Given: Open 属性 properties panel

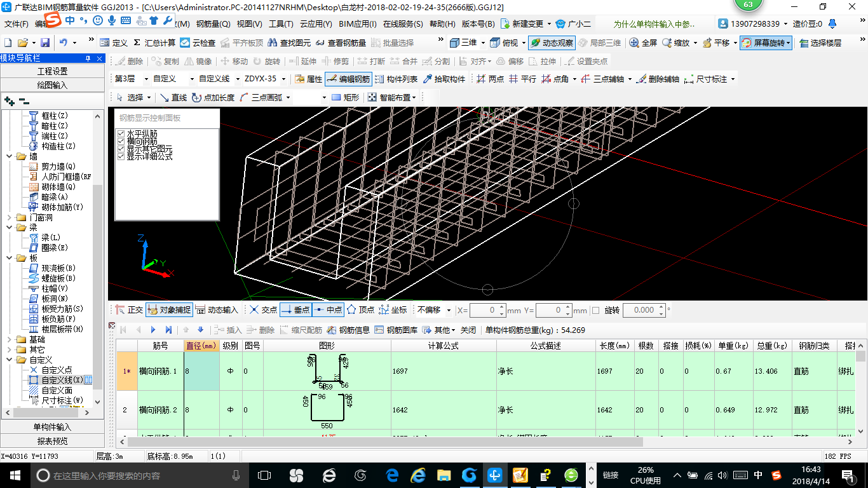Looking at the screenshot, I should [308, 79].
